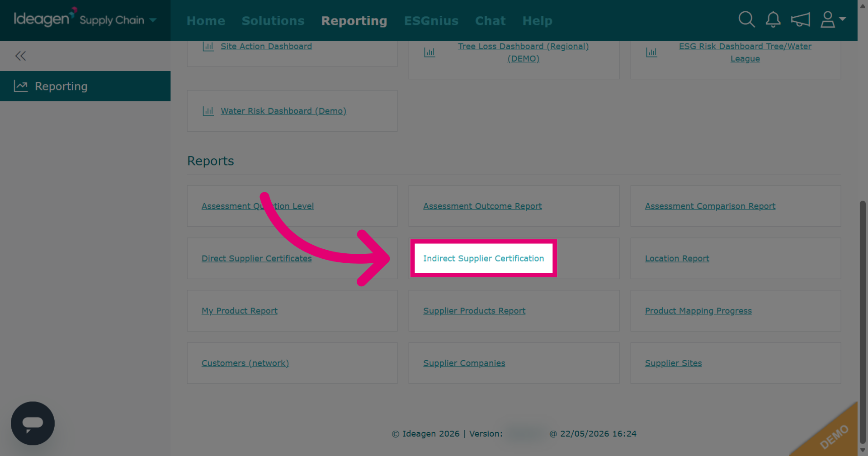Open the announcements megaphone icon
This screenshot has height=456, width=868.
800,20
